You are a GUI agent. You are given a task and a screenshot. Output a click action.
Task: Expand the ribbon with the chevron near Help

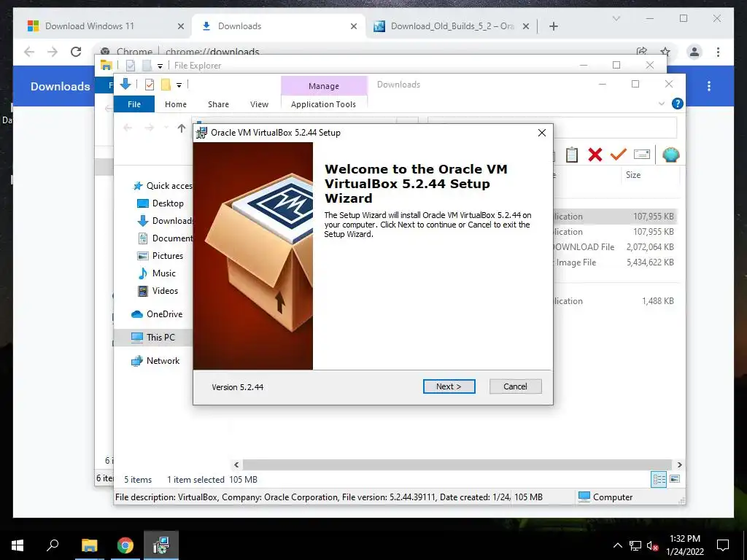(661, 104)
